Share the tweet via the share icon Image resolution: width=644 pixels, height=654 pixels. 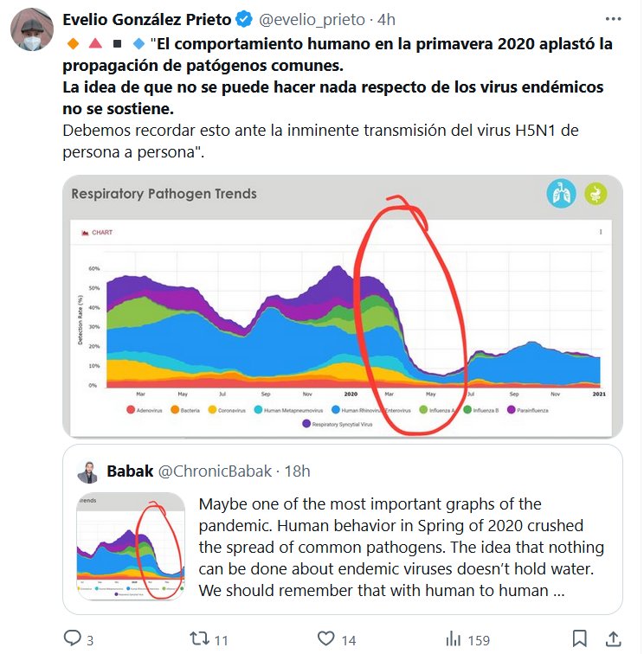pos(614,639)
